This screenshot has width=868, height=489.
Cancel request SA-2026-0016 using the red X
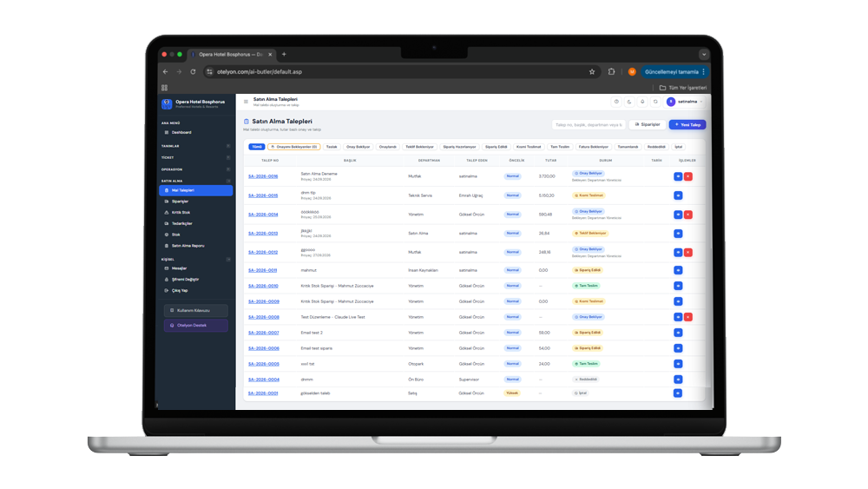click(x=688, y=176)
